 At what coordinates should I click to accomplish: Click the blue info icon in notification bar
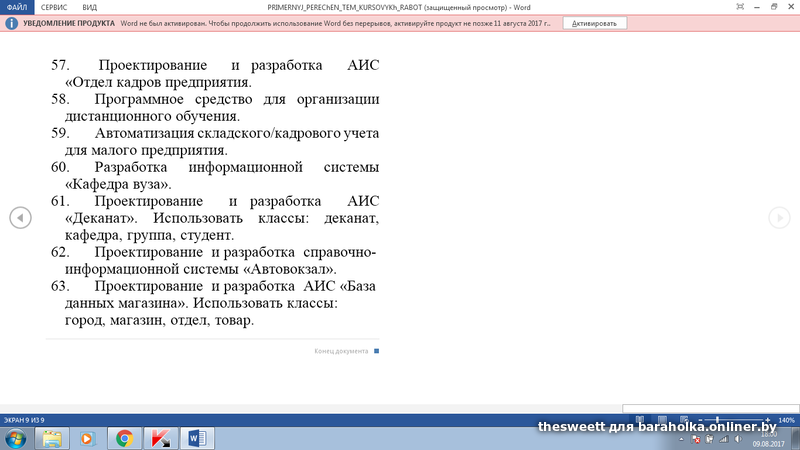(11, 23)
